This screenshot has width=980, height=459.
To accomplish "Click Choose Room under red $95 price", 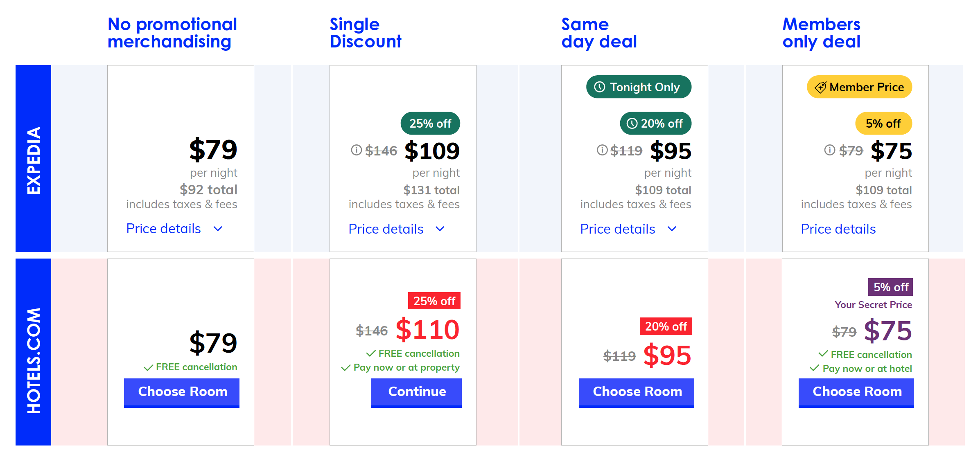I will [x=637, y=393].
